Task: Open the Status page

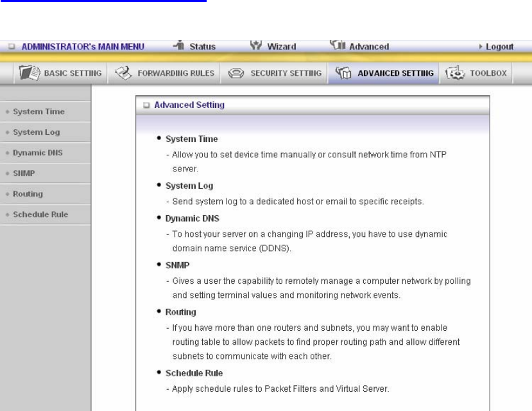Action: [x=203, y=46]
